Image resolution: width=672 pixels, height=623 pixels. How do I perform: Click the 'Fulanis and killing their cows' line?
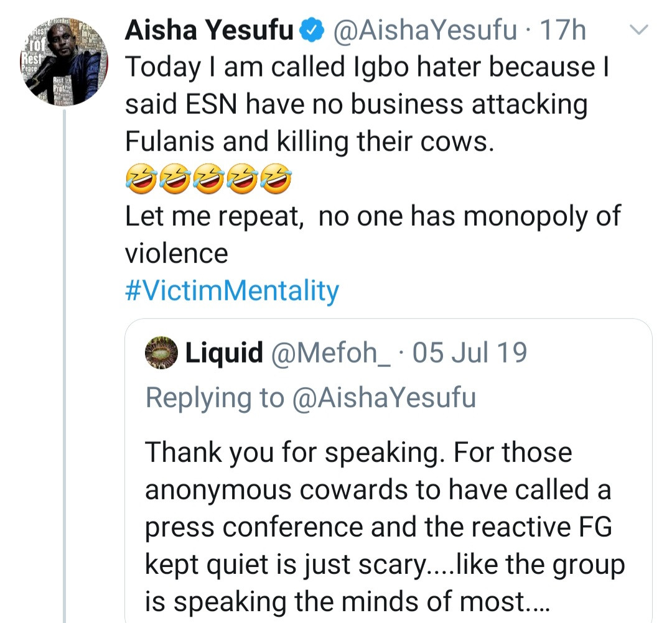click(309, 142)
